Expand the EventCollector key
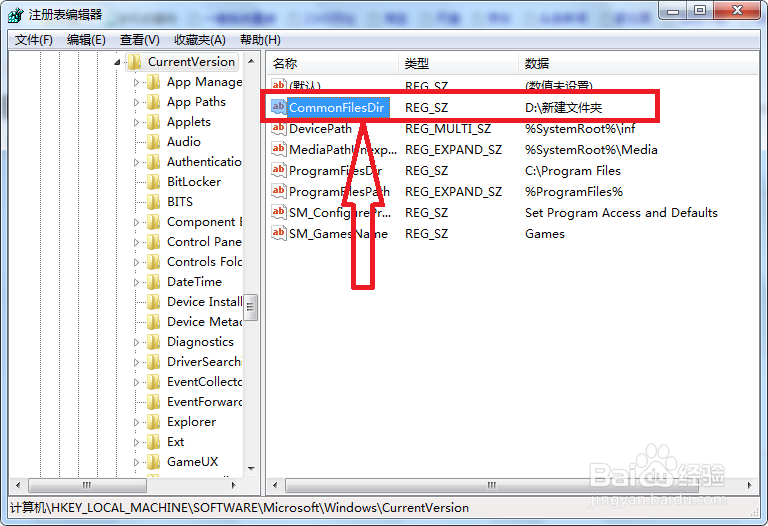 [x=136, y=383]
